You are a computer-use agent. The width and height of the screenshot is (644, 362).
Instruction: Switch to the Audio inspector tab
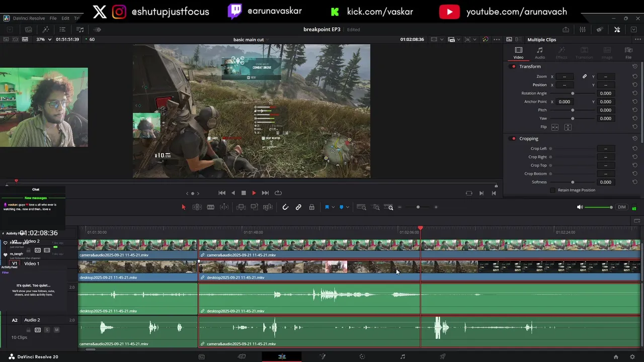[540, 53]
